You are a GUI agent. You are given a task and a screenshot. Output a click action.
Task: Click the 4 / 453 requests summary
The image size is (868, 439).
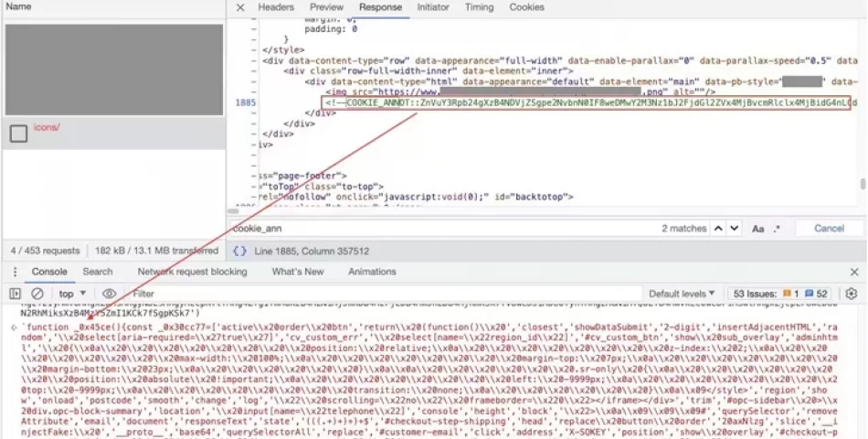point(45,251)
